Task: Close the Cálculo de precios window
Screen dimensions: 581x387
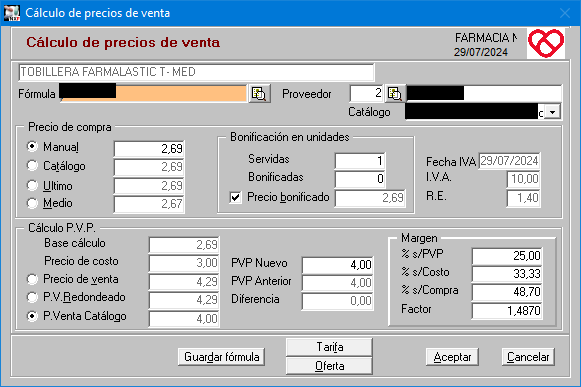Action: tap(565, 13)
